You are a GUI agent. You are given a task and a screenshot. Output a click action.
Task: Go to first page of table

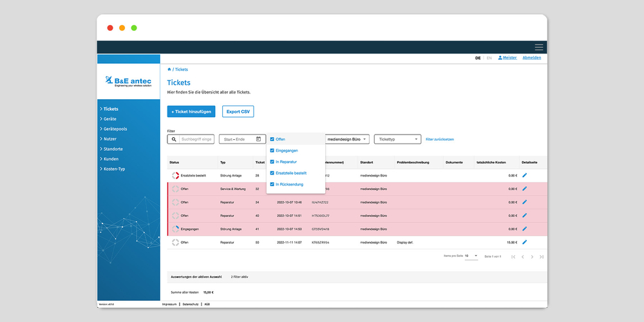click(x=513, y=257)
